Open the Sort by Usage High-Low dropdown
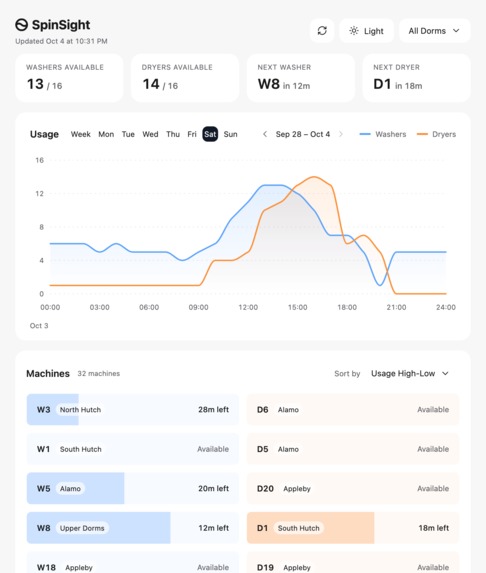Viewport: 486px width, 573px height. pos(410,373)
